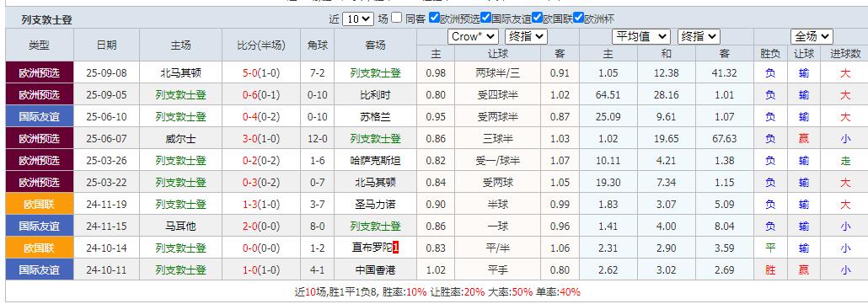868x304 pixels.
Task: Tick the 同客 checkbox
Action: 396,18
